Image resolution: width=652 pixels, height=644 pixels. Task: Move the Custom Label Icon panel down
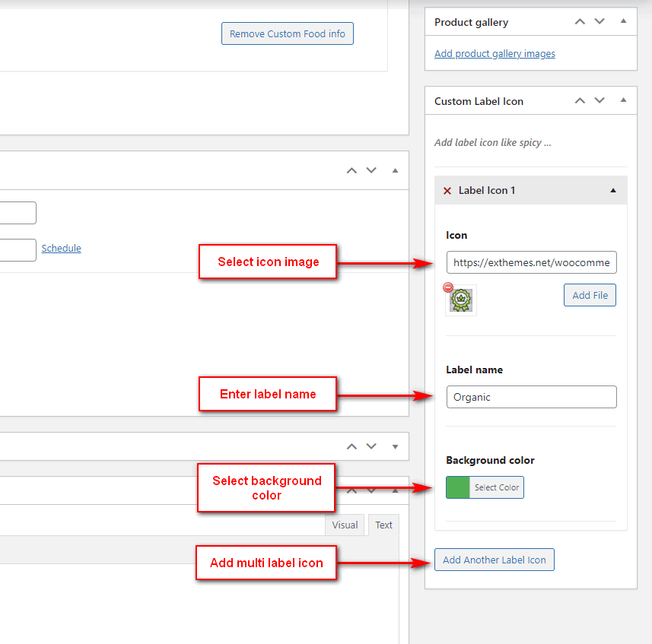point(600,101)
